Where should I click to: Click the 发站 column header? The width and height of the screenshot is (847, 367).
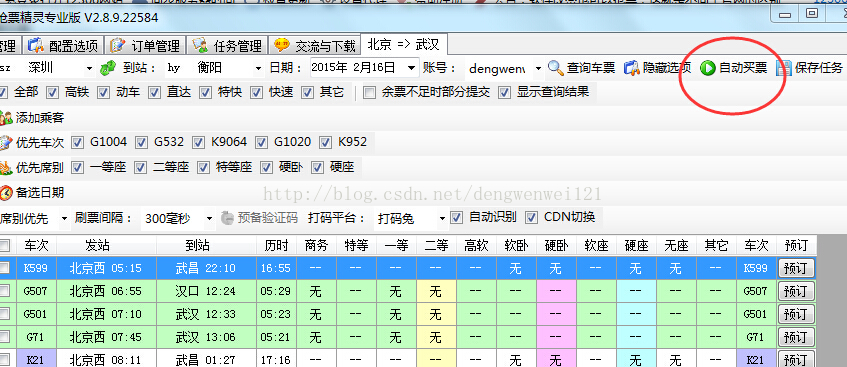(107, 245)
